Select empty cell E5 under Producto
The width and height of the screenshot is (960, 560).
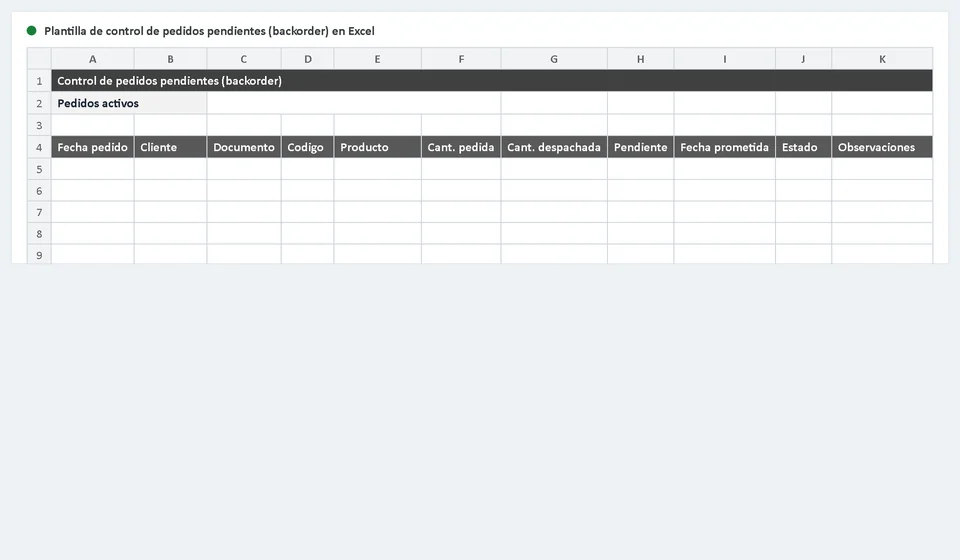coord(377,169)
